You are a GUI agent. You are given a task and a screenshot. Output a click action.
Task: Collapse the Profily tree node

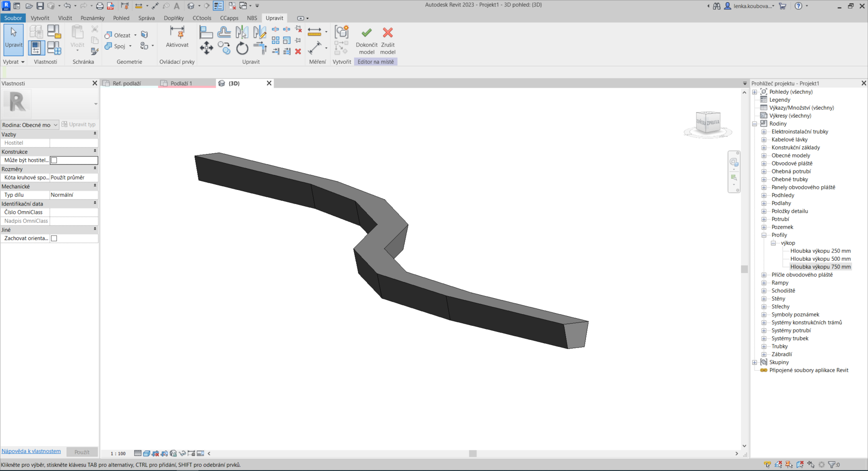[764, 235]
